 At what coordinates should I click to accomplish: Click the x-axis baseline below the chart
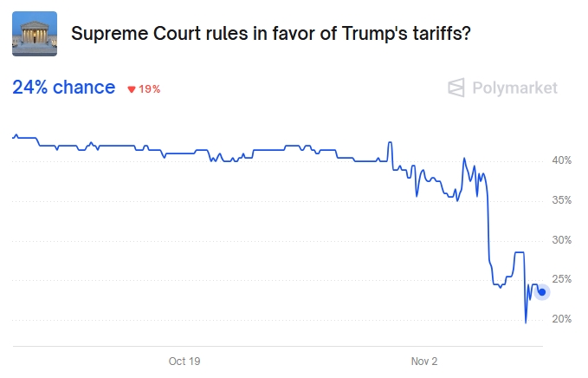tap(277, 347)
